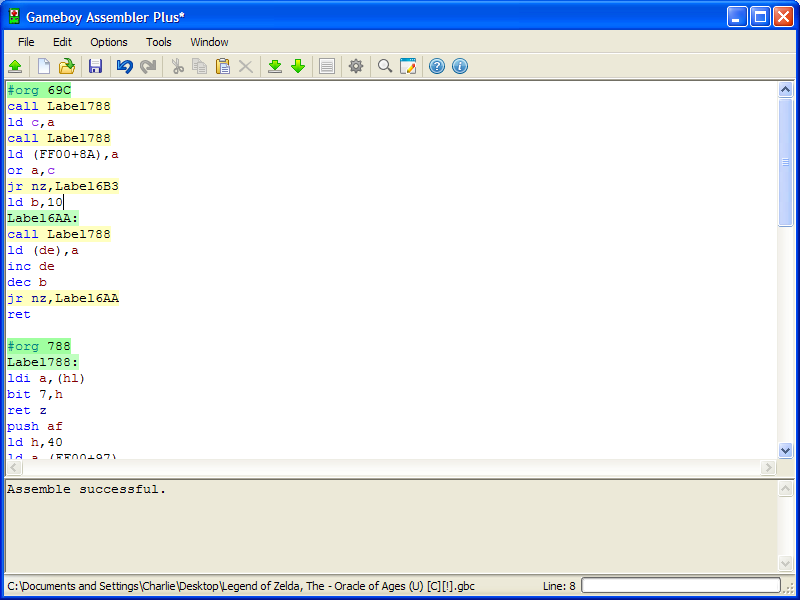Open the Options menu
Screen dimensions: 800x600
click(x=109, y=42)
